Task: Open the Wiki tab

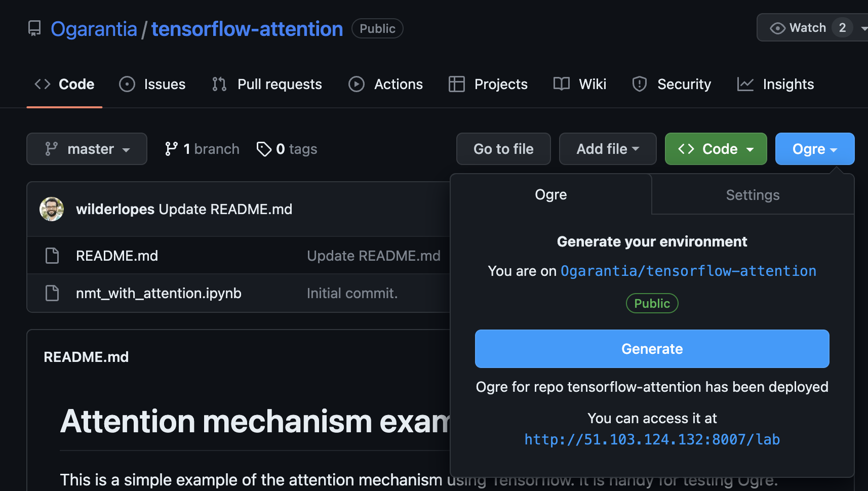Action: (x=580, y=84)
